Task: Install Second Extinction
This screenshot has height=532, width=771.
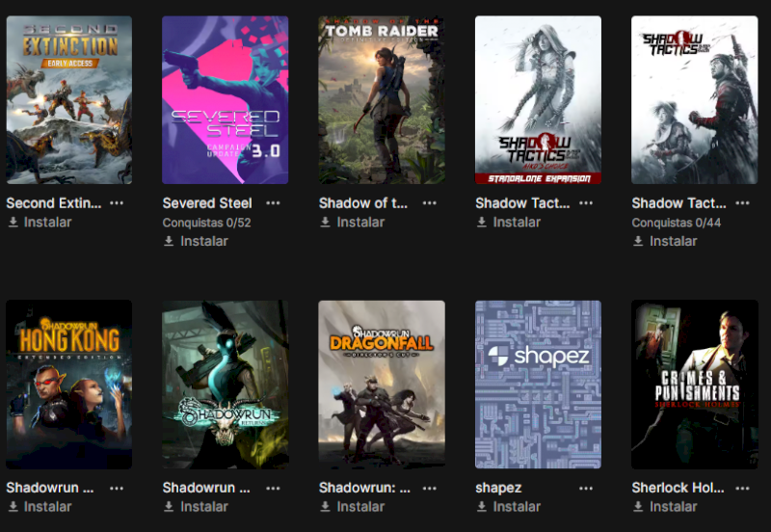Action: (40, 223)
